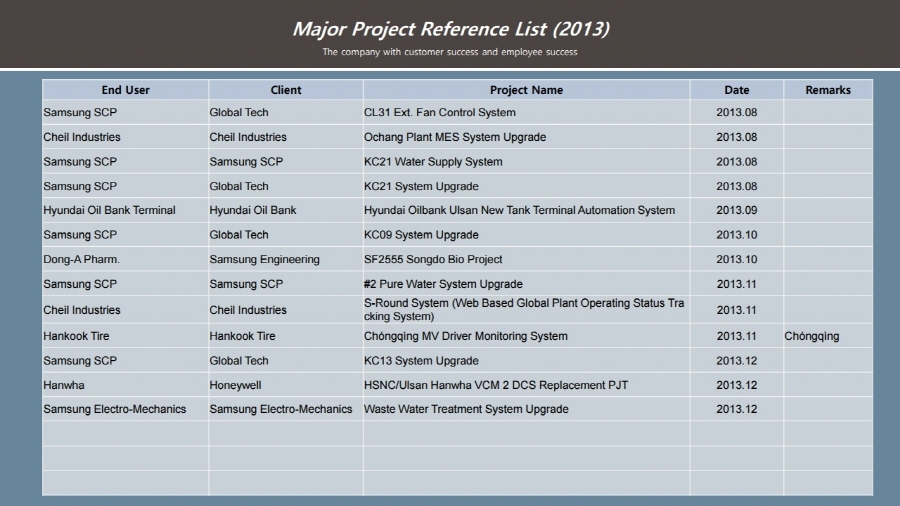Viewport: 900px width, 506px height.
Task: Select the 'Client' column header
Action: pyautogui.click(x=286, y=90)
